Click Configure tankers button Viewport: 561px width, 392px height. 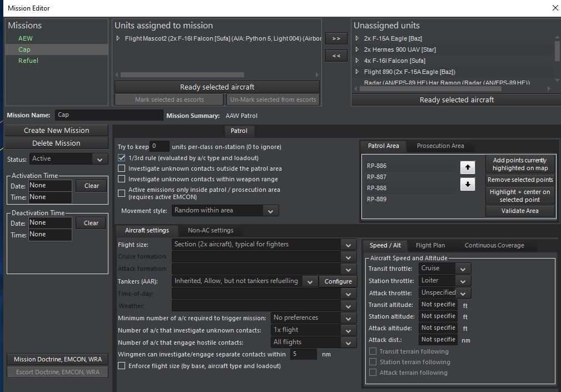coord(338,281)
